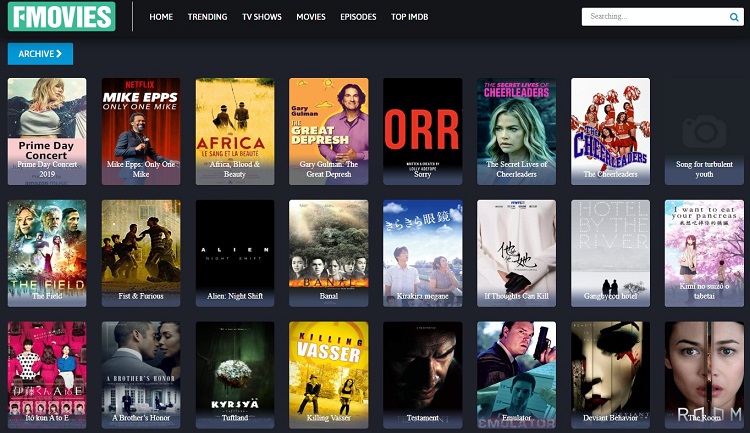
Task: Open The Cheerleaders movie poster
Action: 610,132
